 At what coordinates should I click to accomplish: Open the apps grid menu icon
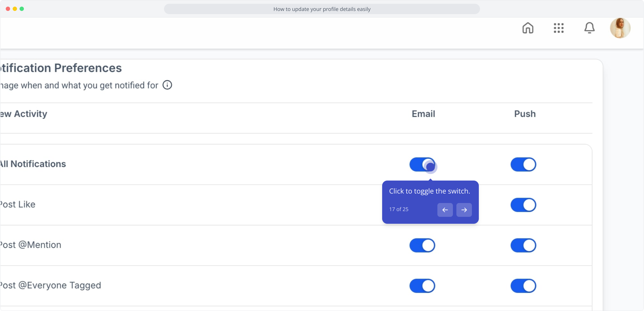559,28
